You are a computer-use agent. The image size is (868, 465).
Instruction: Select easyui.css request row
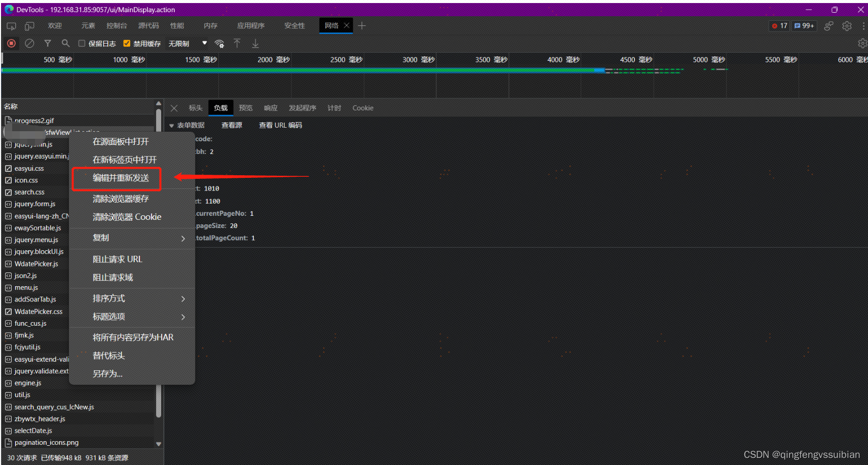tap(35, 168)
